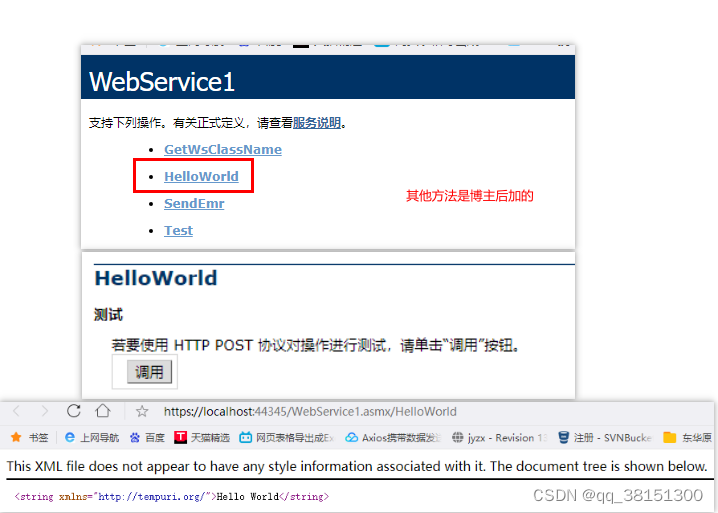718x513 pixels.
Task: Open the SendEmr operation link
Action: (x=194, y=203)
